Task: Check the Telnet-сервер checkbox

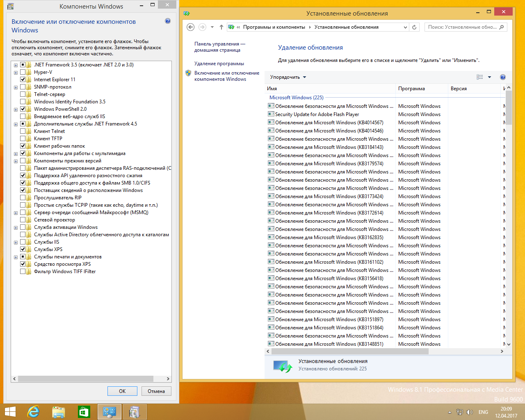Action: point(23,94)
